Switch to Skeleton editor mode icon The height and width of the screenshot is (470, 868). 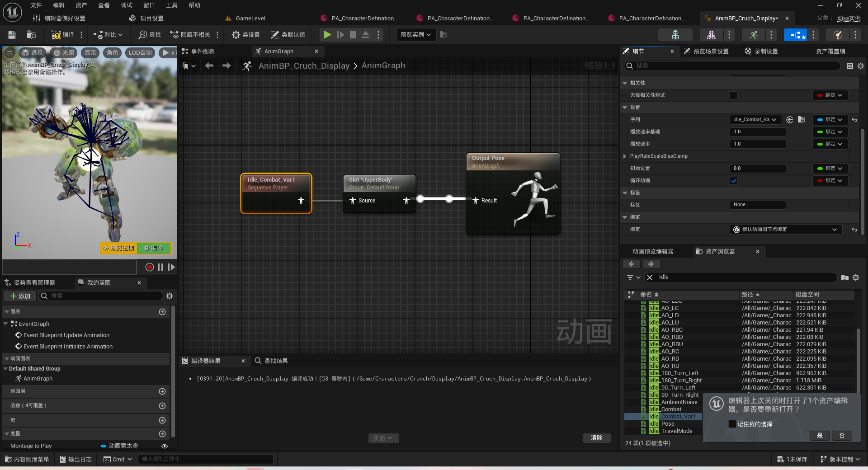point(675,35)
